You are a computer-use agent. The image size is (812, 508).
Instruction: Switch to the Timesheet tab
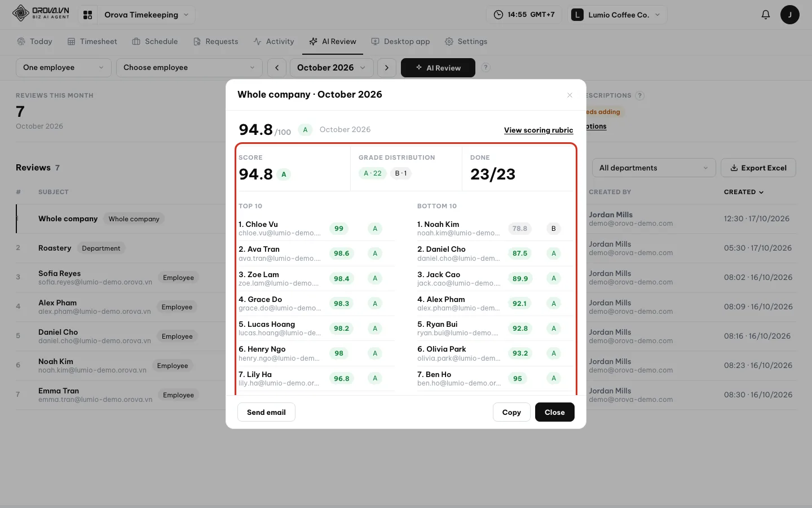tap(92, 42)
